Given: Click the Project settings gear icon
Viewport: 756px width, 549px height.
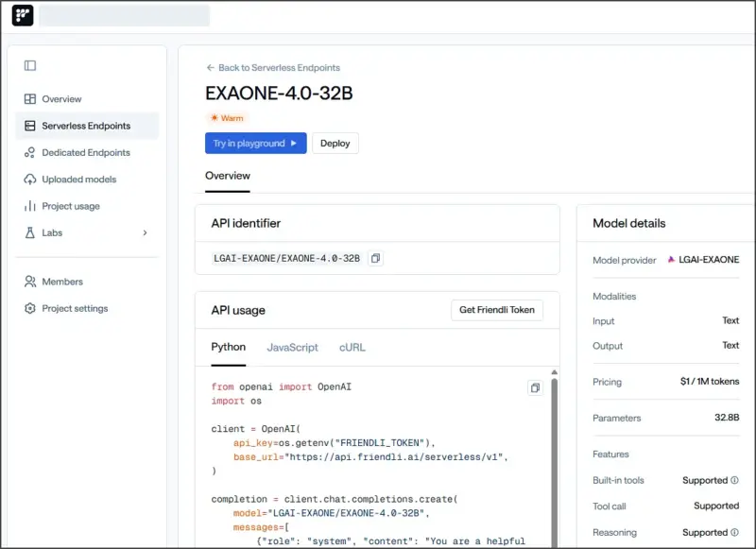Looking at the screenshot, I should (30, 308).
